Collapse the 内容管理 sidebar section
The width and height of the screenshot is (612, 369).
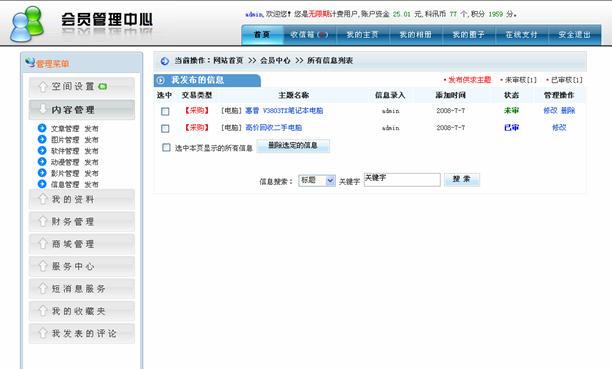tap(82, 110)
